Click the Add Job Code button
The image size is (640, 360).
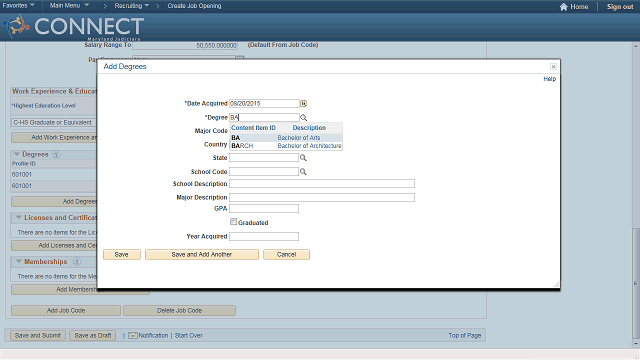66,311
